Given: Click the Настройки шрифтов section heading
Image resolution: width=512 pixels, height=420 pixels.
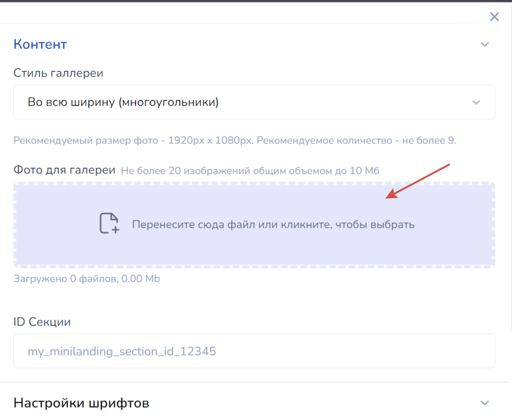Looking at the screenshot, I should (81, 403).
